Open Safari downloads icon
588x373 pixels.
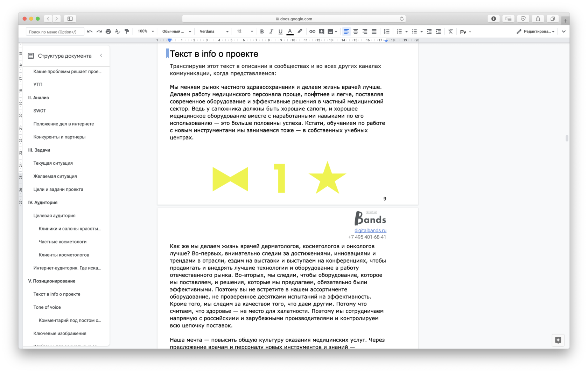(x=493, y=19)
